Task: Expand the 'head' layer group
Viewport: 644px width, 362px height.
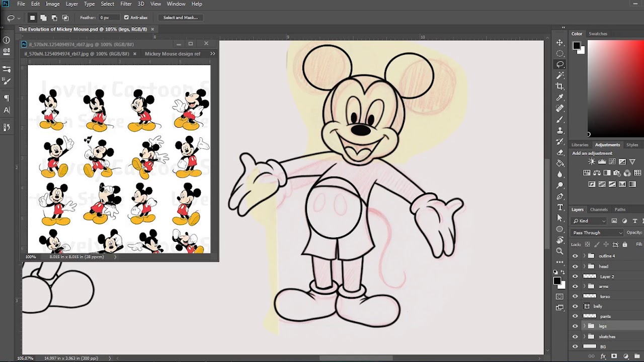Action: tap(584, 266)
